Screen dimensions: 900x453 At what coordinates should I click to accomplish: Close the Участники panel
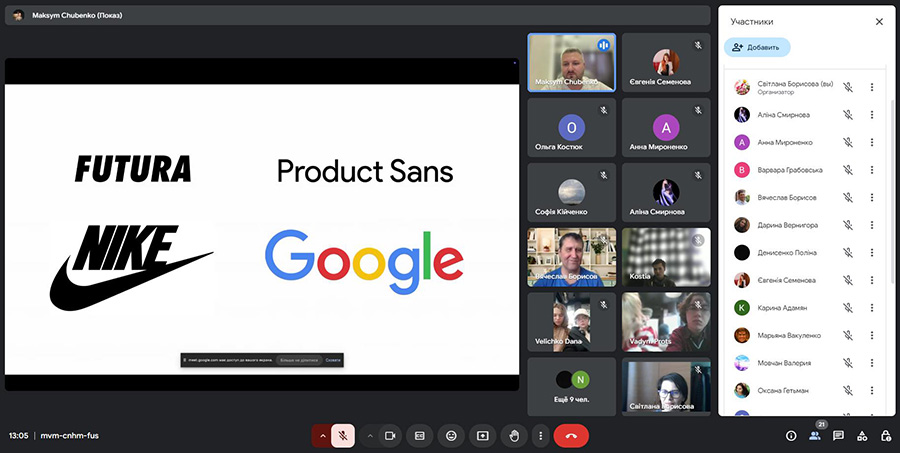click(879, 22)
